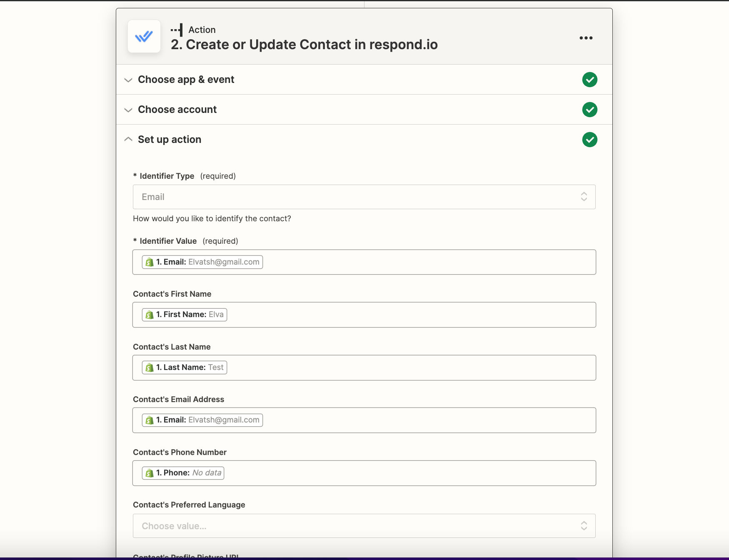Click the Choose account completion checkmark
The image size is (729, 560).
coord(589,110)
